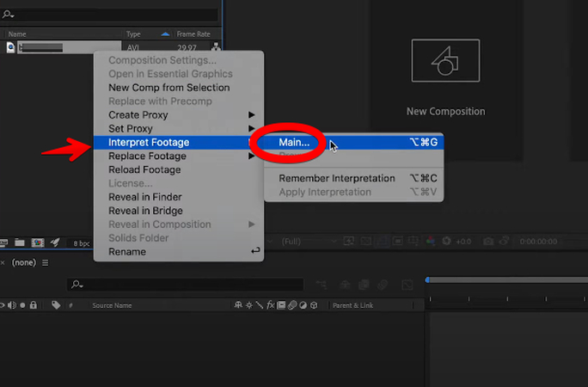Image resolution: width=588 pixels, height=387 pixels.
Task: Click the Graph Editor icon in timeline
Action: (407, 285)
